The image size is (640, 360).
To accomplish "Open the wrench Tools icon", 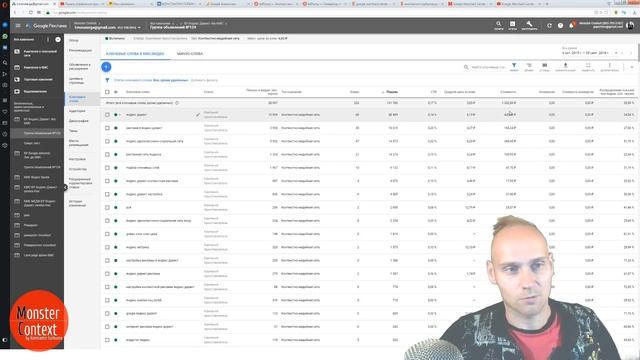I will coord(529,26).
